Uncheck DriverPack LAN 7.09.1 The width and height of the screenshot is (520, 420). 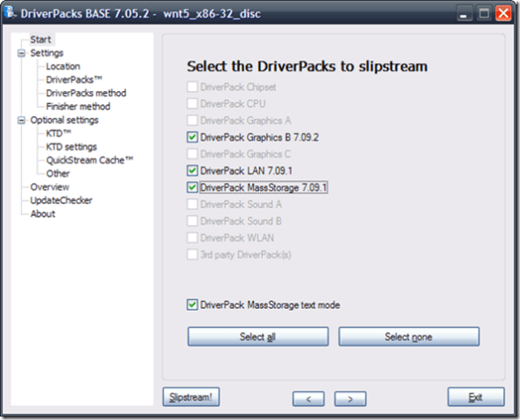pos(193,171)
